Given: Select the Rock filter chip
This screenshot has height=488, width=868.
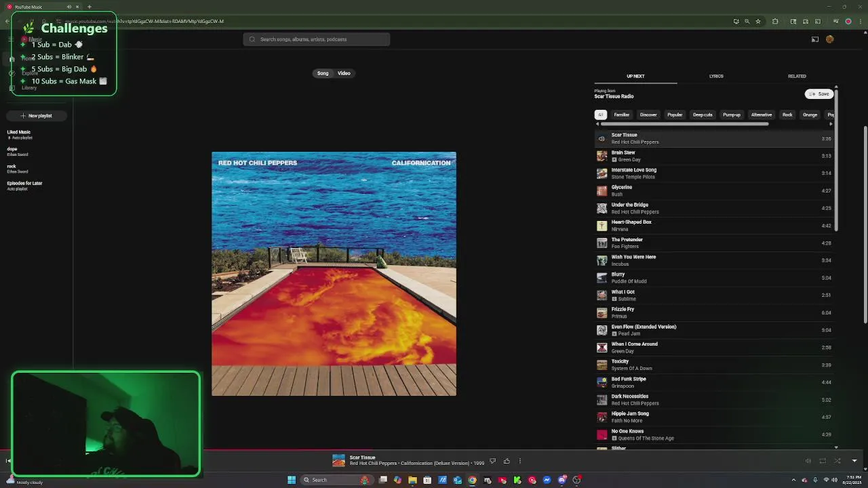Looking at the screenshot, I should point(787,115).
